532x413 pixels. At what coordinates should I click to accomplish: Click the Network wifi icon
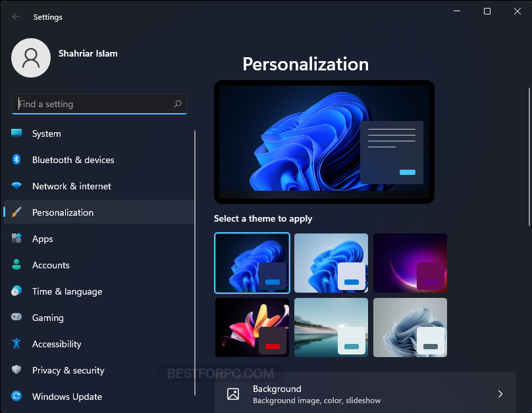pos(16,185)
